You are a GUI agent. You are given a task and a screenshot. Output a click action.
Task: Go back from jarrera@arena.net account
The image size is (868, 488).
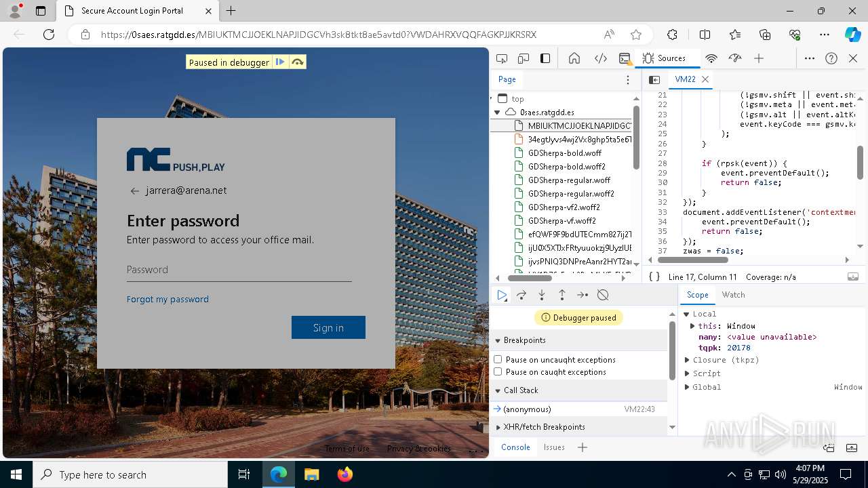(x=134, y=191)
